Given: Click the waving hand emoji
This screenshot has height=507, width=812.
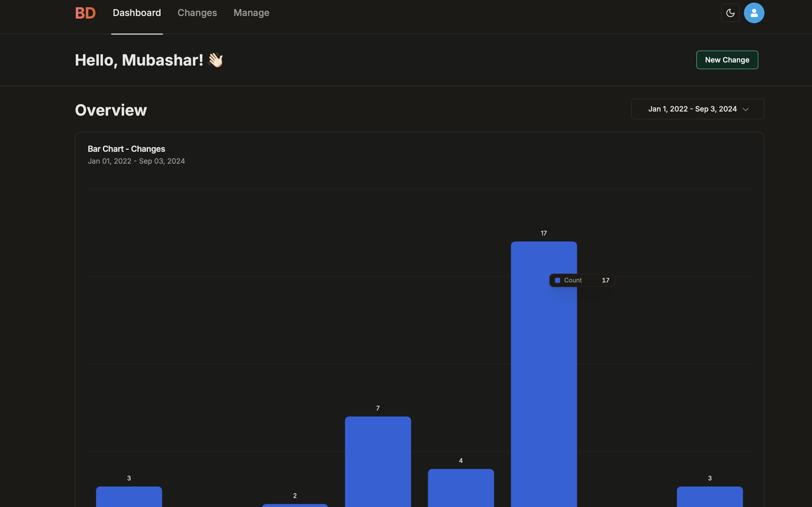Looking at the screenshot, I should click(x=215, y=60).
